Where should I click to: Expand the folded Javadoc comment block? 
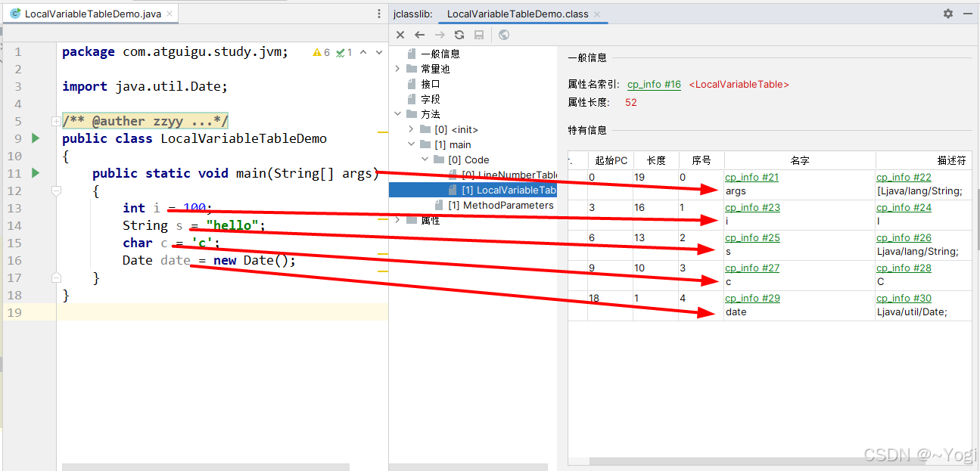click(56, 121)
